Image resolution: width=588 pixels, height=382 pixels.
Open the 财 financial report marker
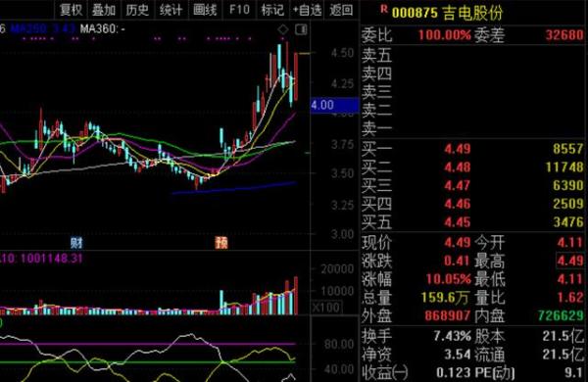[76, 243]
